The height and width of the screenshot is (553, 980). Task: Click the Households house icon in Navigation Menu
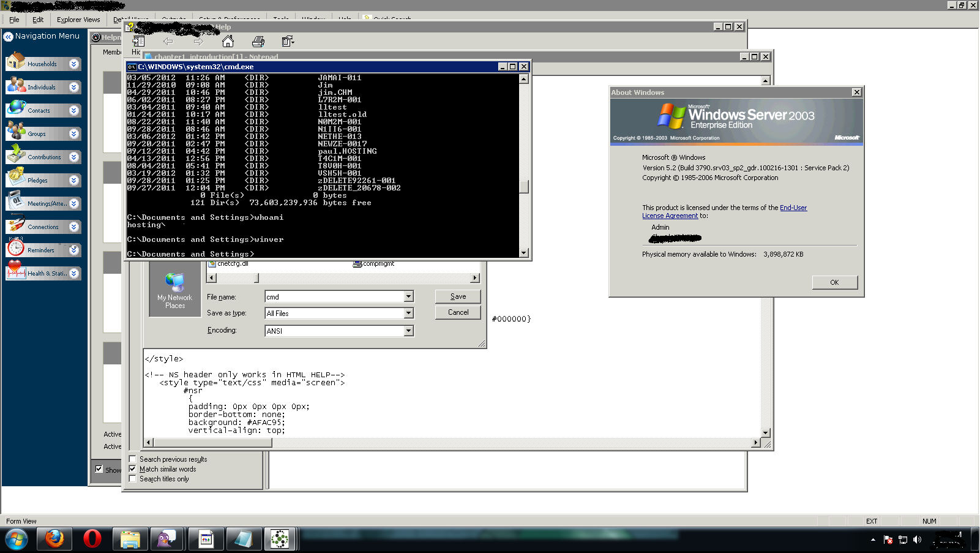(x=16, y=61)
